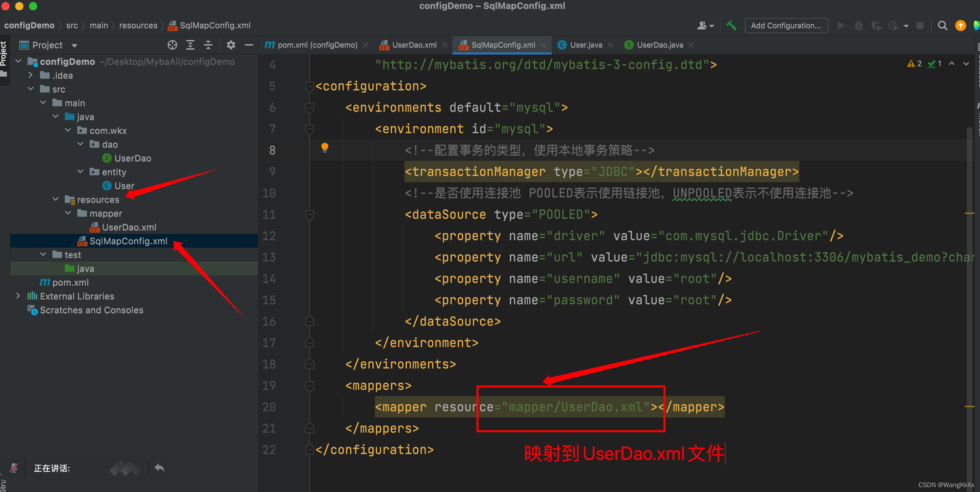Screen dimensions: 980x492
Task: Click the Search Everywhere magnifier icon
Action: click(942, 26)
